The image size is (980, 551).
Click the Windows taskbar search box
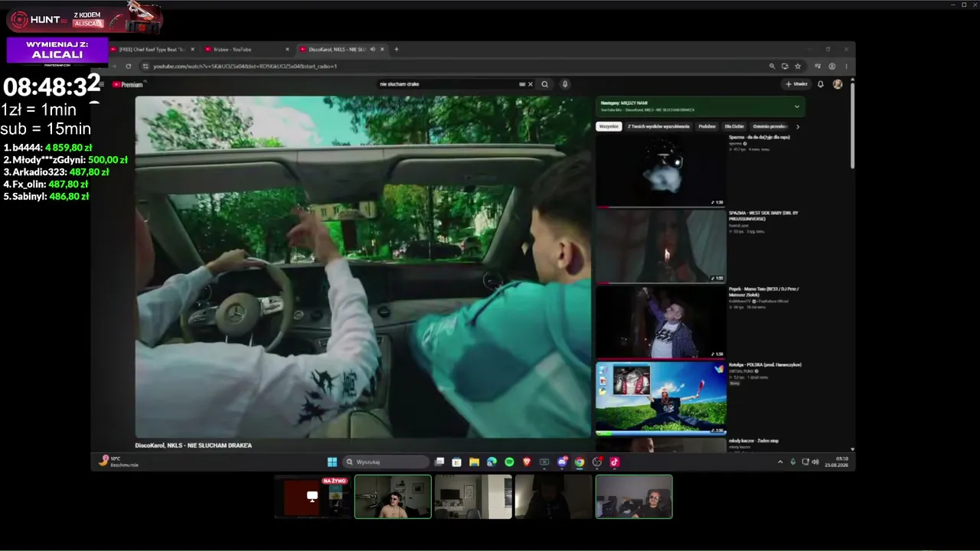tap(386, 461)
